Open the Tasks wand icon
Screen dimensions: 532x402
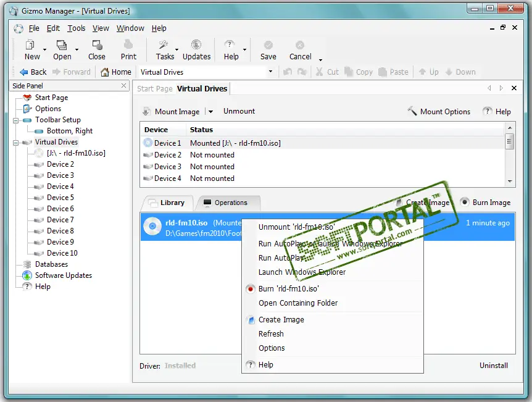164,45
